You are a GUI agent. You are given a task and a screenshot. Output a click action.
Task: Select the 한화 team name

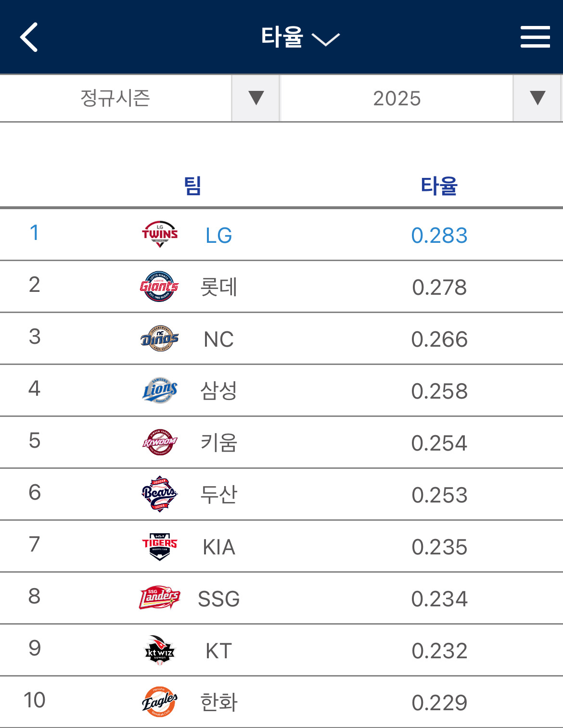[x=218, y=703]
